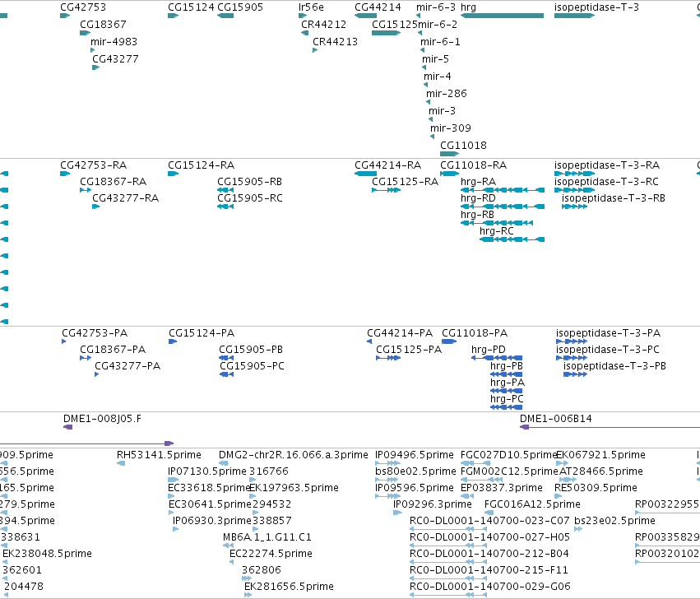Select the CG11018-PA protein label

[x=475, y=333]
